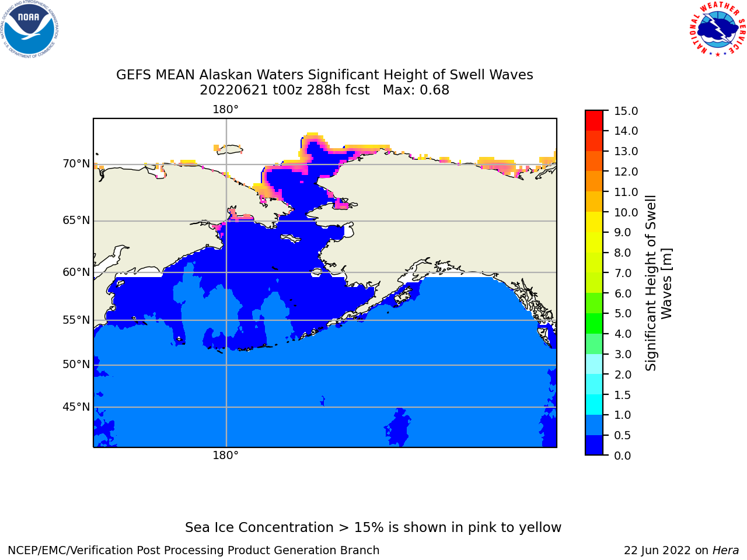Click the top '180°' longitude label

pyautogui.click(x=225, y=110)
